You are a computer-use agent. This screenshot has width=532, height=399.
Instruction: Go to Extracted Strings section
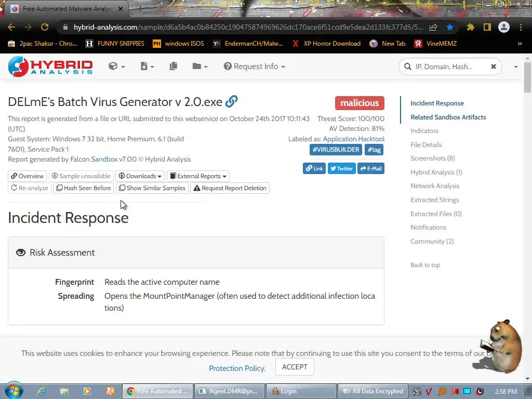[434, 199]
